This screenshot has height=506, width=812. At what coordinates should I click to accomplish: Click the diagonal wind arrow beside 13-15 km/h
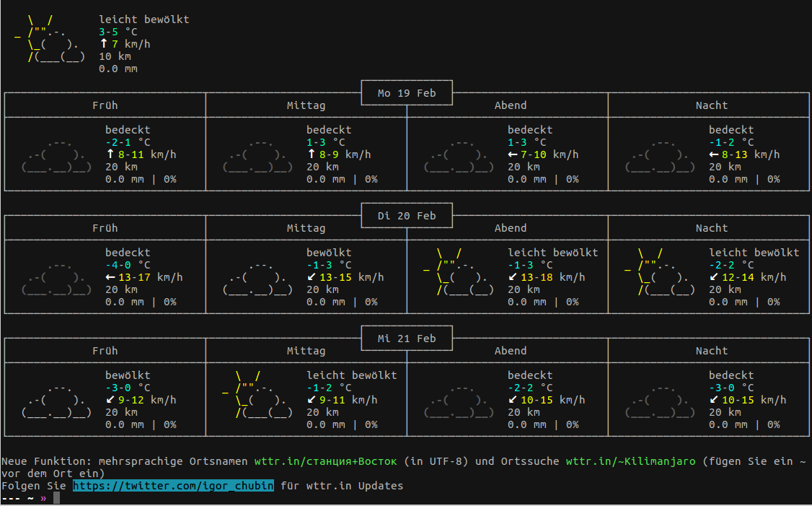pyautogui.click(x=312, y=277)
